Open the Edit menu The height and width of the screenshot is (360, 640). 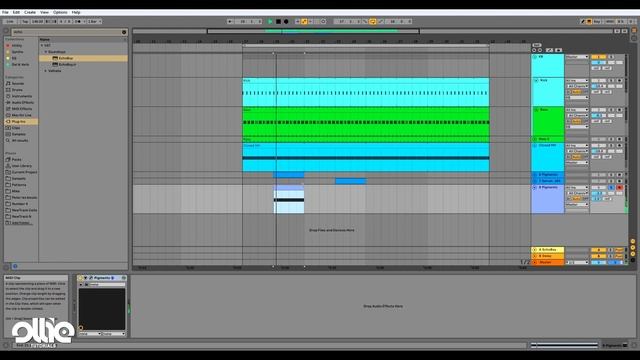click(x=16, y=12)
